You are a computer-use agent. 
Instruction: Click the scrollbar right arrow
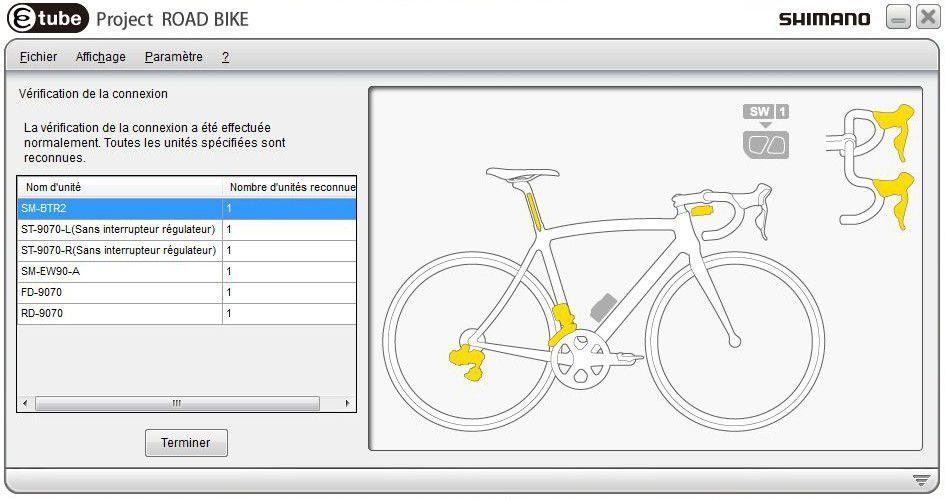pos(348,403)
